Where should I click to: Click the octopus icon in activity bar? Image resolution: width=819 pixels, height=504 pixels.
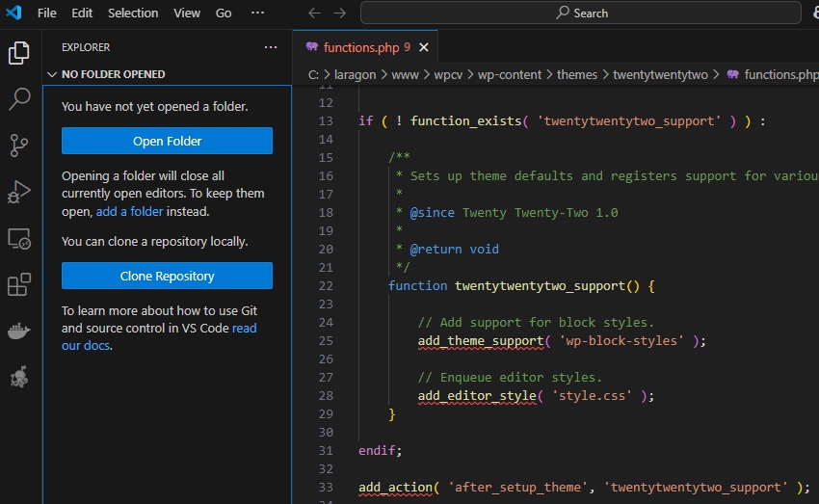(19, 377)
